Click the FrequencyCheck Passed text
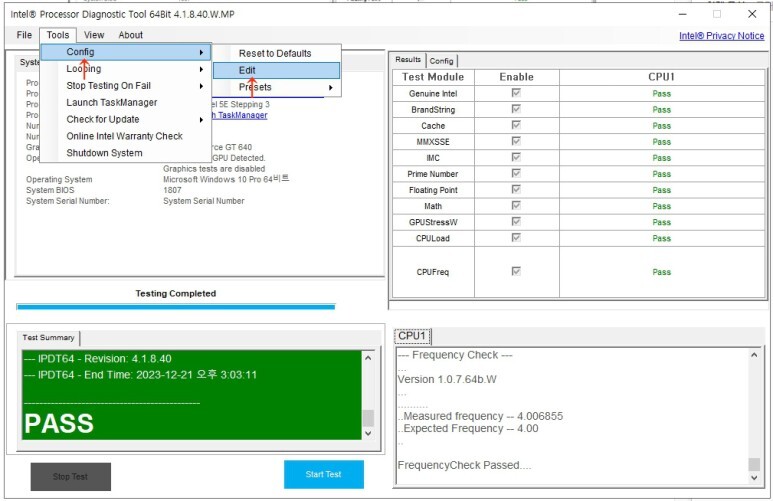Viewport: 773px width, 501px height. 464,465
